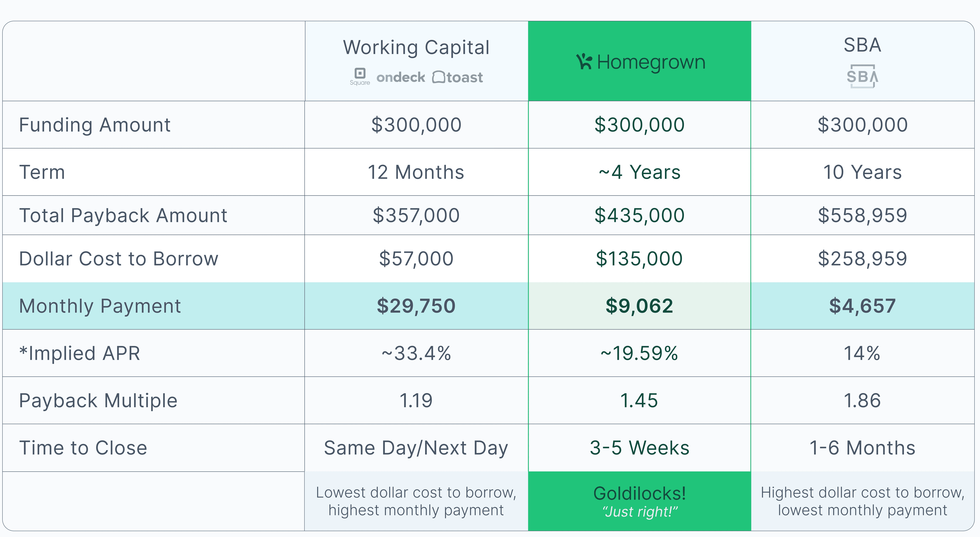Select Homegrown's $9,062 monthly payment
The width and height of the screenshot is (980, 537).
[x=639, y=306]
